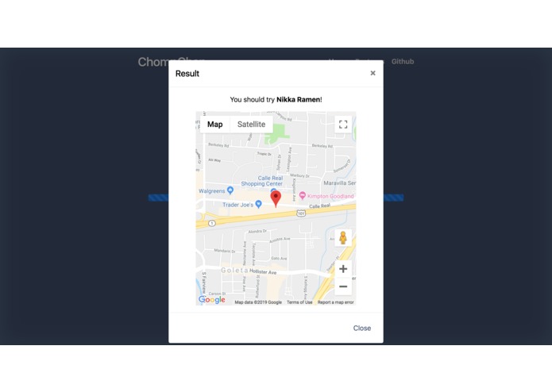Click the Google logo on the map
This screenshot has height=392, width=552.
click(x=212, y=299)
